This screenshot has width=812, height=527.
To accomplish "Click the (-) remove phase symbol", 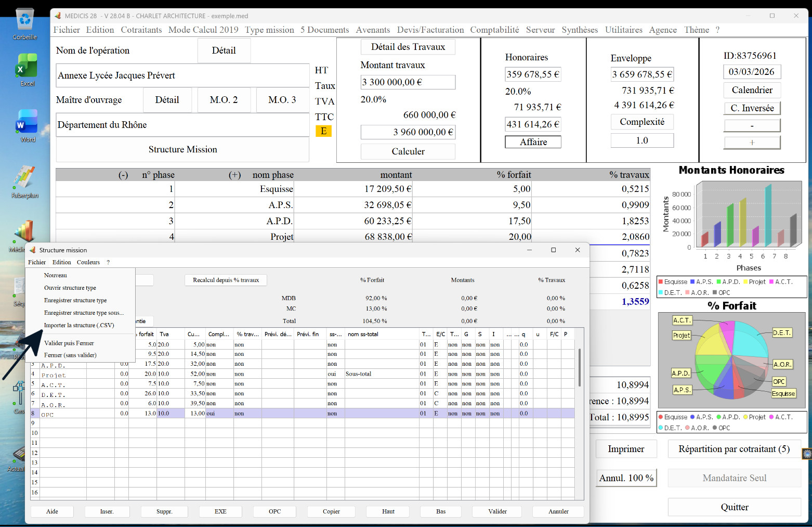I will point(123,175).
